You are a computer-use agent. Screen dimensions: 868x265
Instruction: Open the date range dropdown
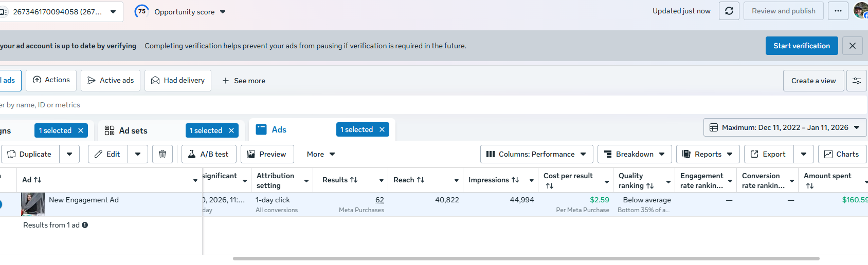click(x=785, y=127)
